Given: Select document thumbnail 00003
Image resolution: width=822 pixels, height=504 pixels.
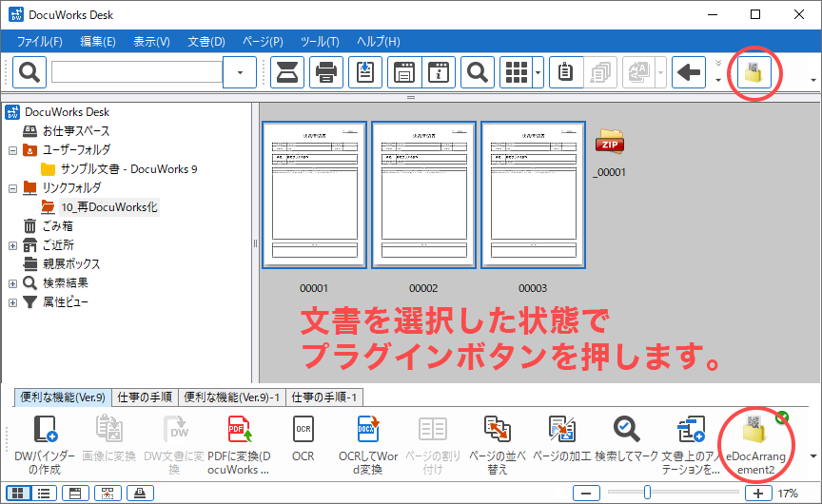Looking at the screenshot, I should click(x=533, y=195).
